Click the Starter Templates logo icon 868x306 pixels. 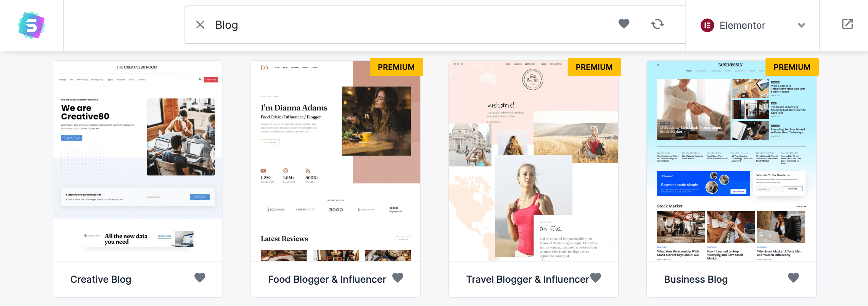[x=31, y=25]
